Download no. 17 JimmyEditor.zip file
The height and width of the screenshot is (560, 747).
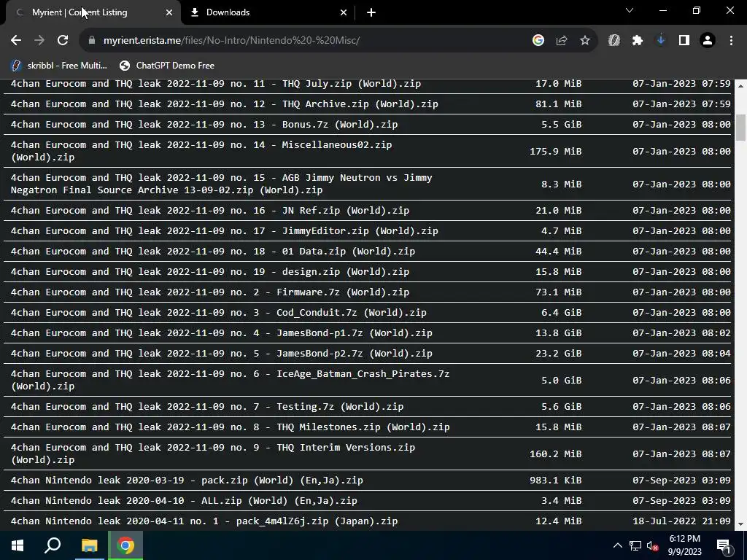225,231
